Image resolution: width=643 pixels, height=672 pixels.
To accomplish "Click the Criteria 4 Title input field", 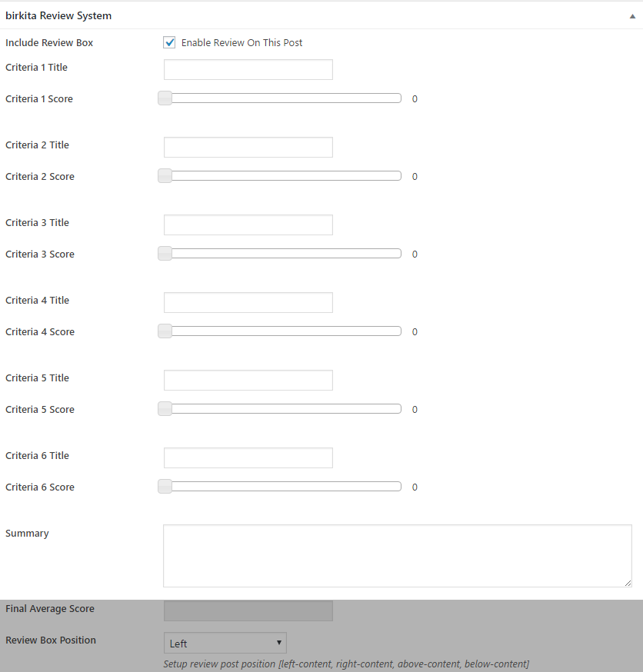I will 248,303.
